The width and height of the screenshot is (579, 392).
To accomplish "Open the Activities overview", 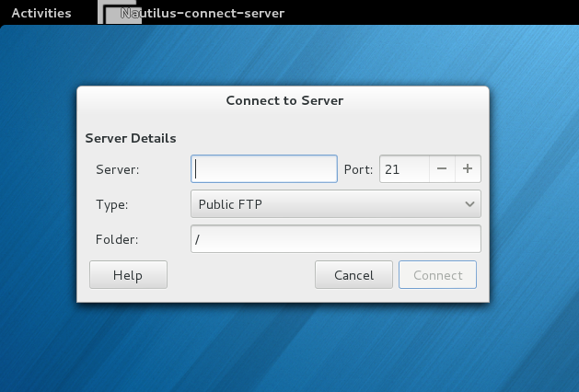I will pos(41,13).
